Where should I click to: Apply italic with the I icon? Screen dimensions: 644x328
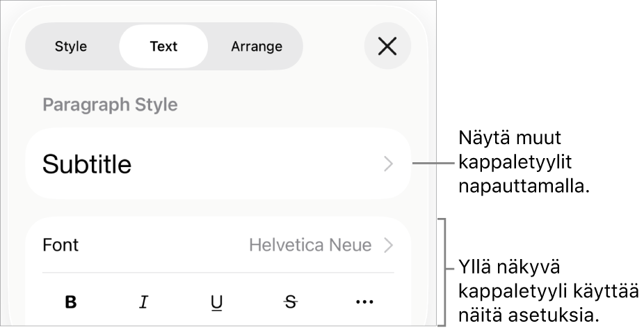(x=144, y=302)
